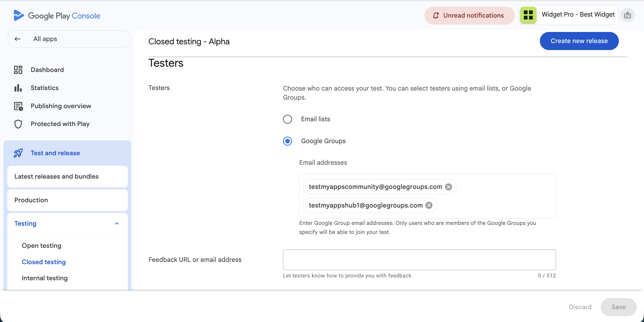Remove testmyappshub1@googlegroups.com chip
Viewport: 644px width, 322px height.
point(429,205)
